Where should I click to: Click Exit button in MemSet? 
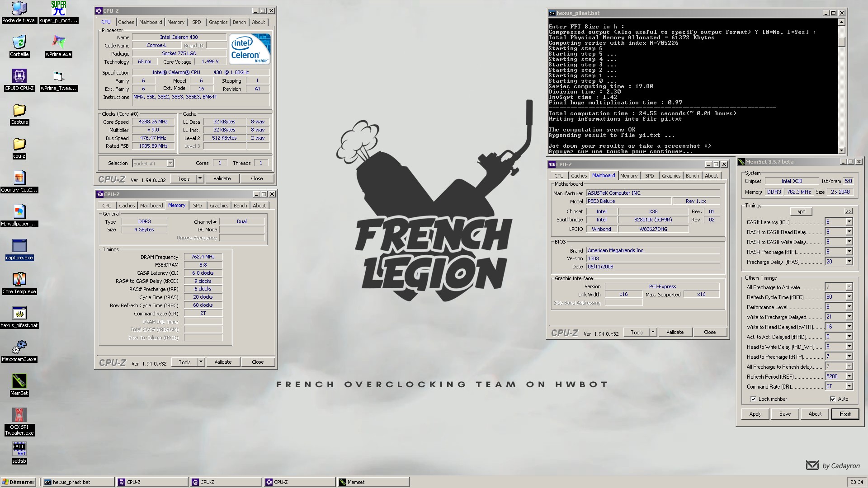(845, 414)
